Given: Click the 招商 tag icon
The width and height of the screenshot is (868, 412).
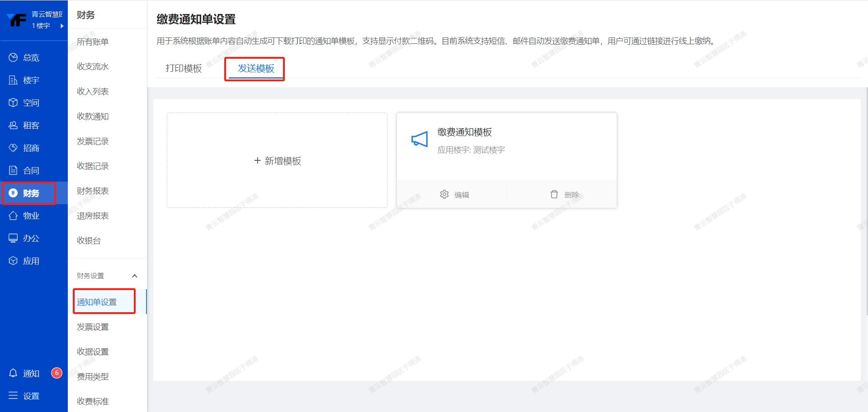Looking at the screenshot, I should click(x=13, y=148).
